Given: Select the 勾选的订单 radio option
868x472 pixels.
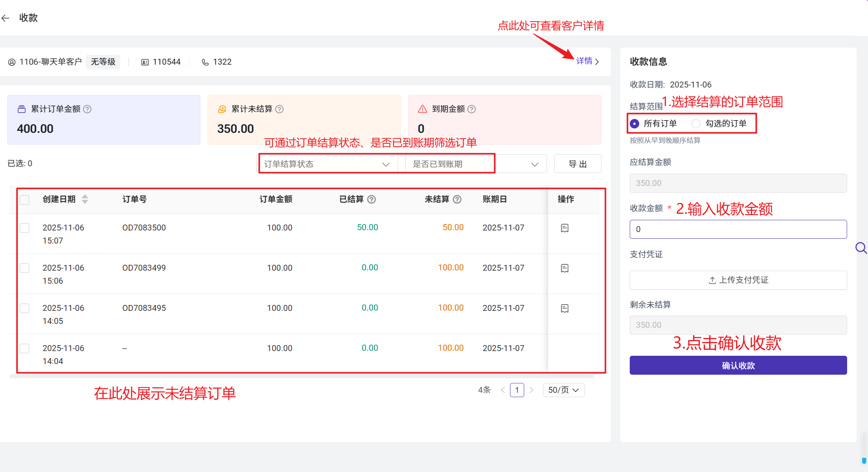Looking at the screenshot, I should click(696, 124).
